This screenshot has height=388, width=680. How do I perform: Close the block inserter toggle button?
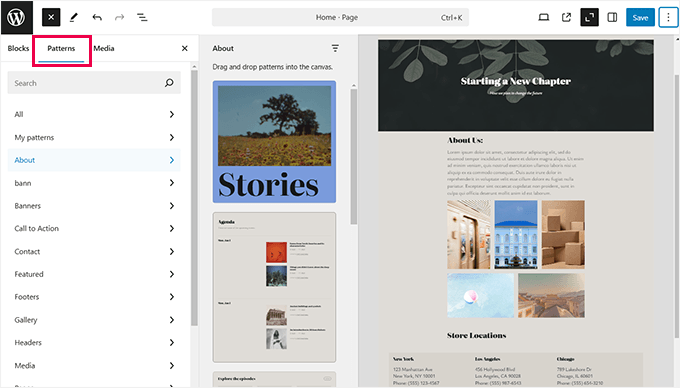[x=51, y=17]
